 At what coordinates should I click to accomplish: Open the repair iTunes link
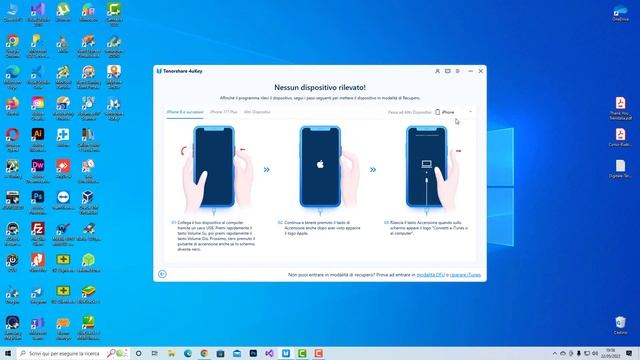[465, 275]
